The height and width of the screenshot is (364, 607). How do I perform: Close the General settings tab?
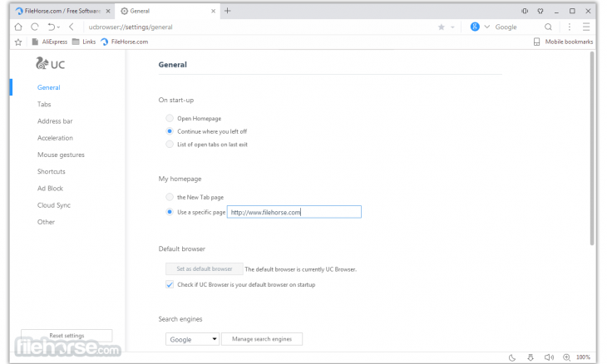tap(213, 11)
